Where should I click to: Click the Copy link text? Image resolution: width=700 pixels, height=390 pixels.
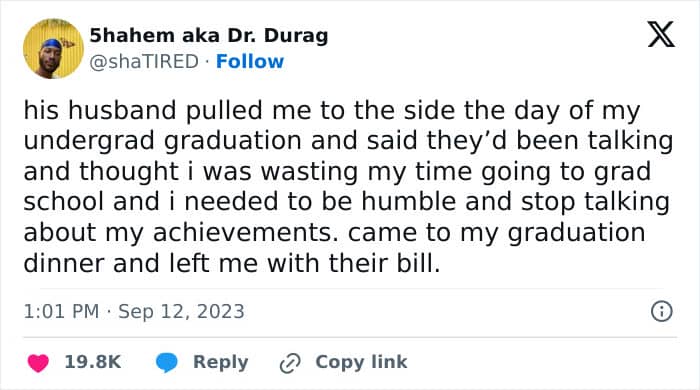(361, 362)
